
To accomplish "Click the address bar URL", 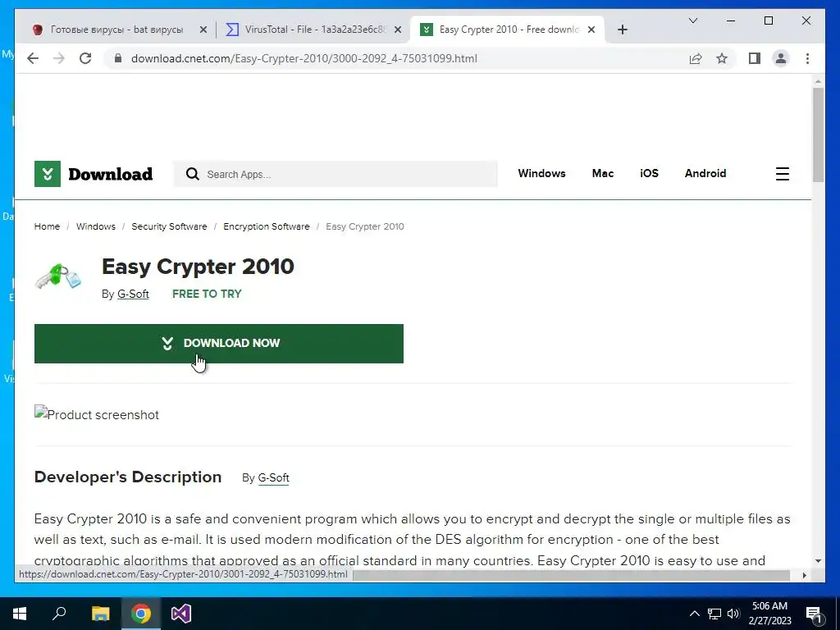I will [x=304, y=58].
